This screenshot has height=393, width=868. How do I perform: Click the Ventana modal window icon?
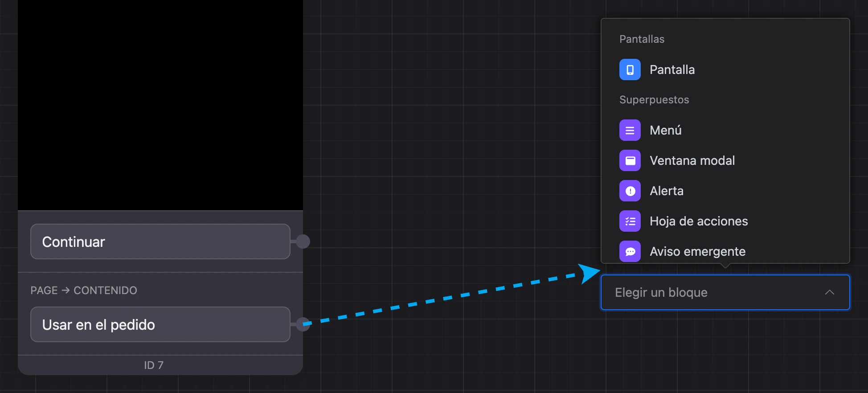(x=630, y=160)
